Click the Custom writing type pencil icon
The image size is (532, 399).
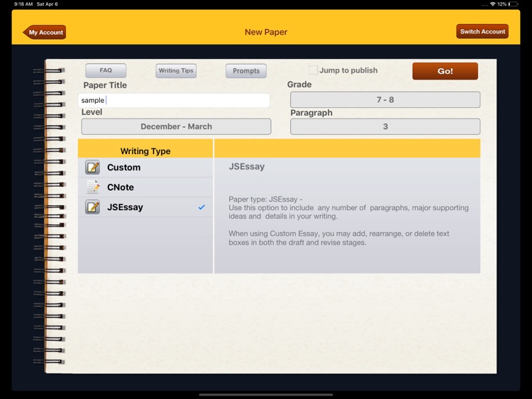92,168
